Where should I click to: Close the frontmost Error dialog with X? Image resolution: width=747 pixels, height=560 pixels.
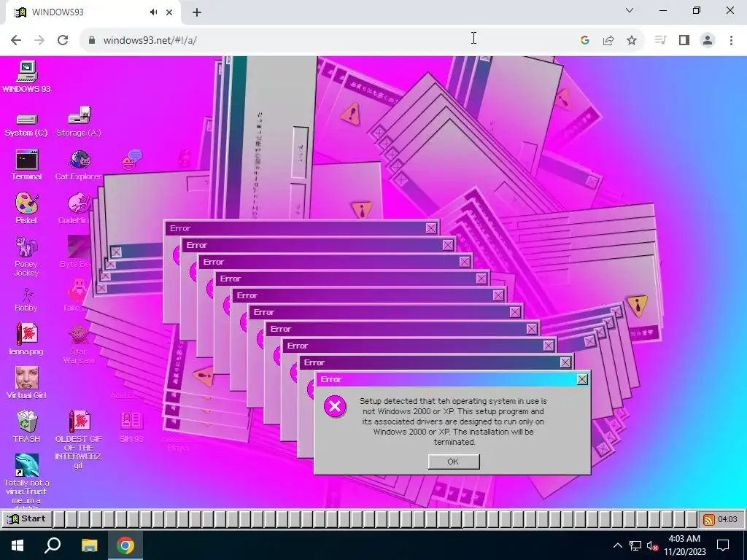[x=582, y=379]
